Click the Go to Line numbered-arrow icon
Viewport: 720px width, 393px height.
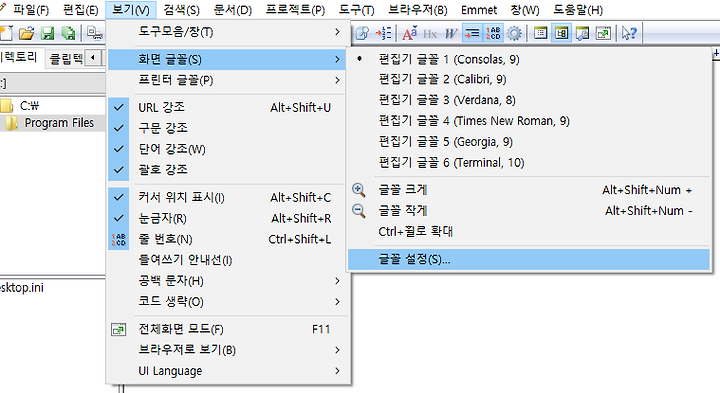pos(383,33)
